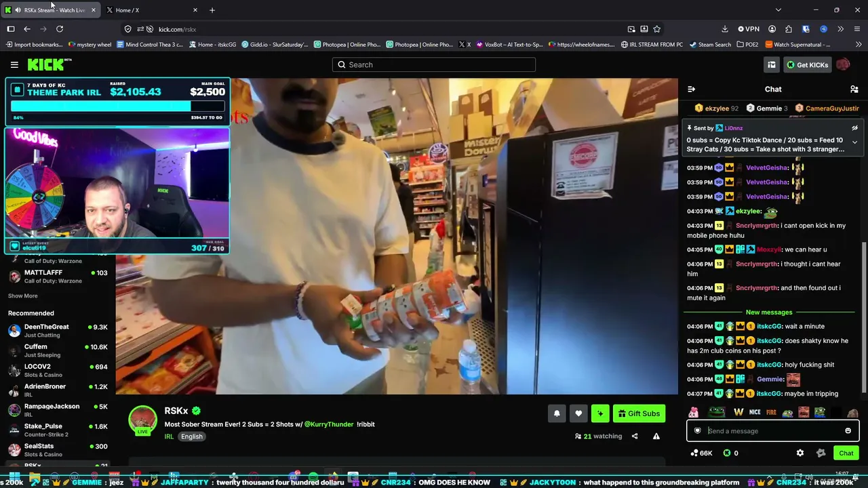This screenshot has width=868, height=488.
Task: Toggle the browser sidebar panel
Action: (x=11, y=29)
